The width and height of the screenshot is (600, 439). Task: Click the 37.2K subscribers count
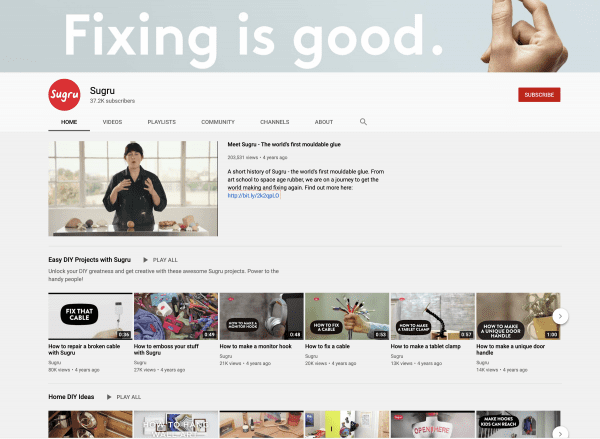pos(112,101)
